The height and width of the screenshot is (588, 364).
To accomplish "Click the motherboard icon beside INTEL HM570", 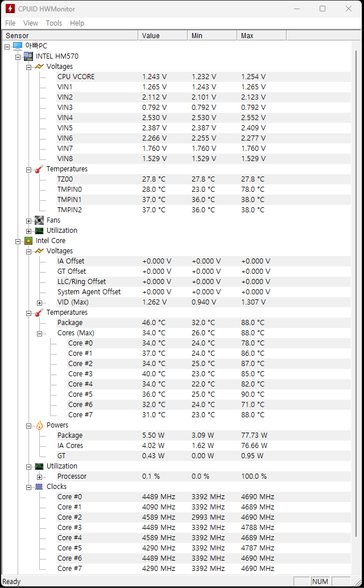I will click(28, 56).
